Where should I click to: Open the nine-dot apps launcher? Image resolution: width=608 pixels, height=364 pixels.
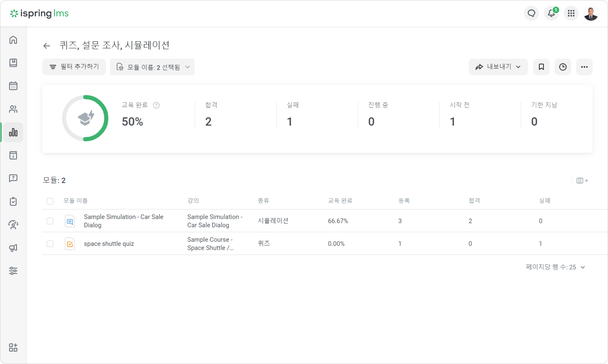tap(571, 13)
